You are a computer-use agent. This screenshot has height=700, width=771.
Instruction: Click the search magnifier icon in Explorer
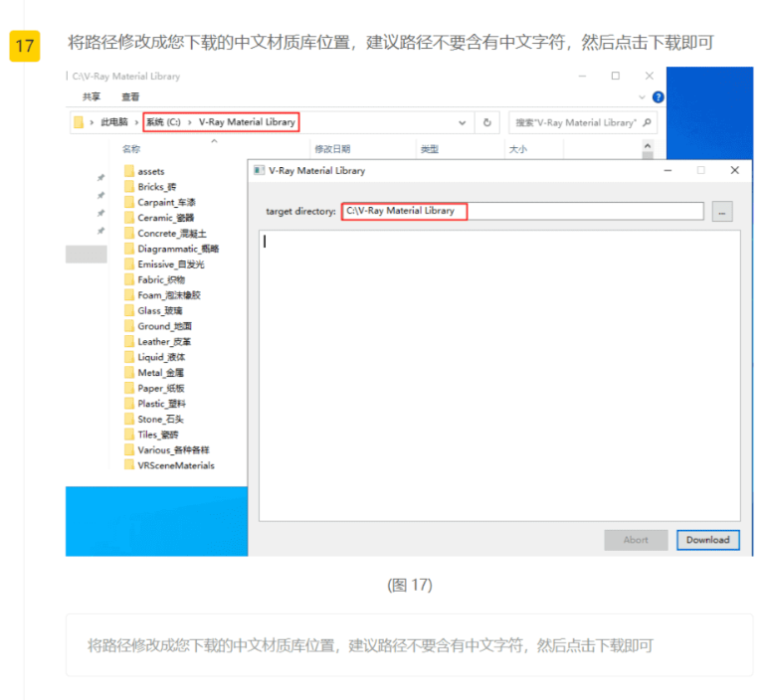point(647,122)
